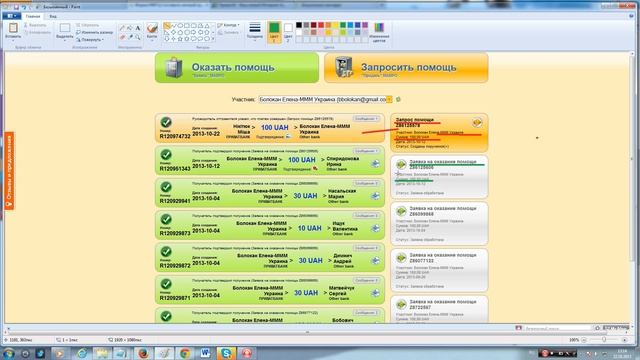Click green checkmark on row R120974732
Image resolution: width=640 pixels, height=360 pixels.
(x=166, y=122)
